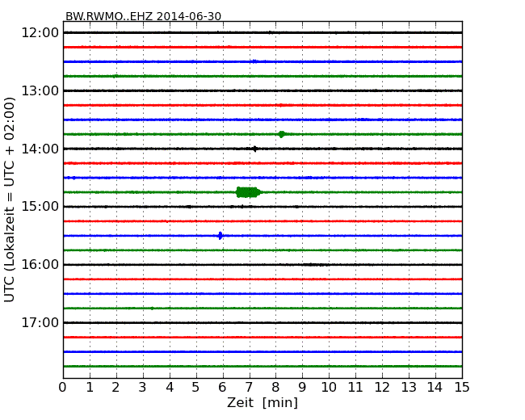Click the x-axis tick label 2
Viewport: 525px width, 420px height.
click(x=115, y=388)
